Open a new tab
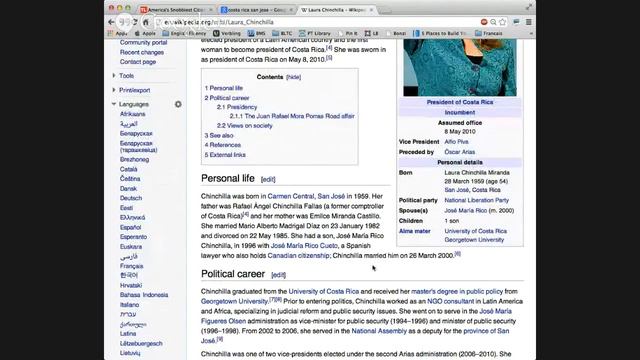 (386, 10)
